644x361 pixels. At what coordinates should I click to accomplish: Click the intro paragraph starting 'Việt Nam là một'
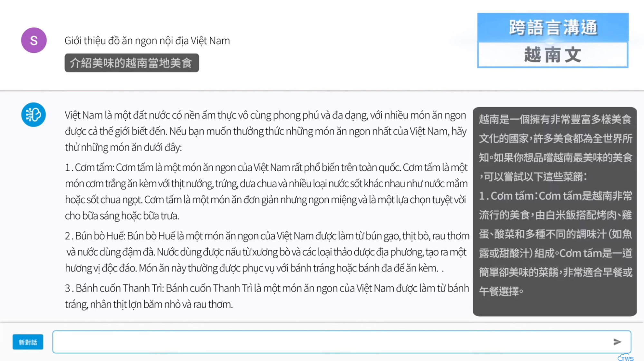(x=265, y=131)
